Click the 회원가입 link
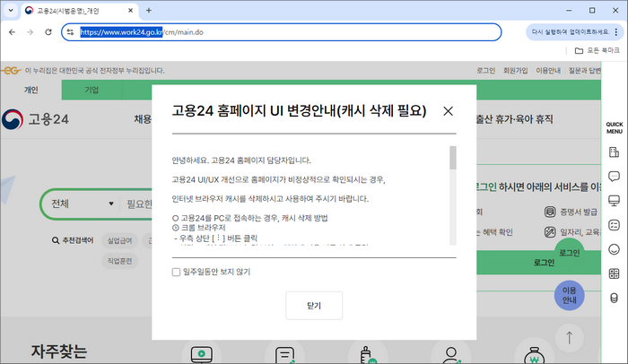The height and width of the screenshot is (364, 628). [x=516, y=71]
